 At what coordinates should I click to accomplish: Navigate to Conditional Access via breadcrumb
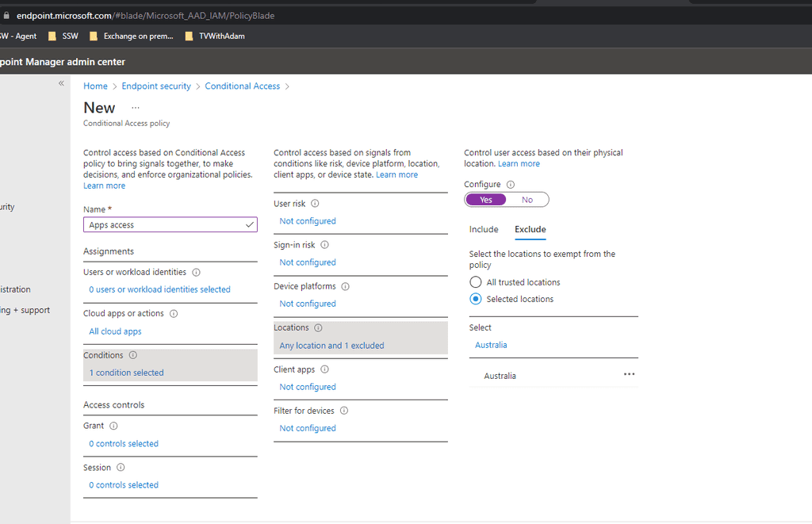pos(242,86)
